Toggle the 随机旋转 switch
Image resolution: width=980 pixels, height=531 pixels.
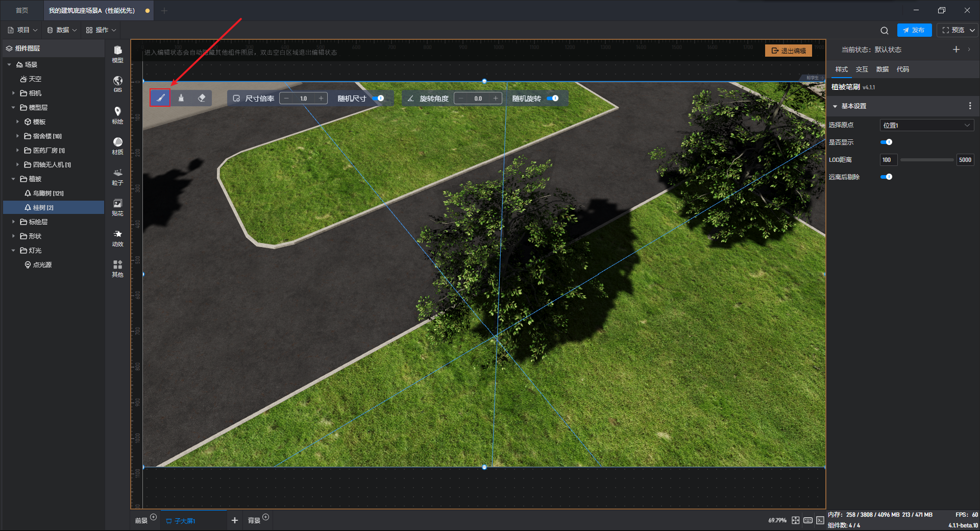pyautogui.click(x=553, y=98)
